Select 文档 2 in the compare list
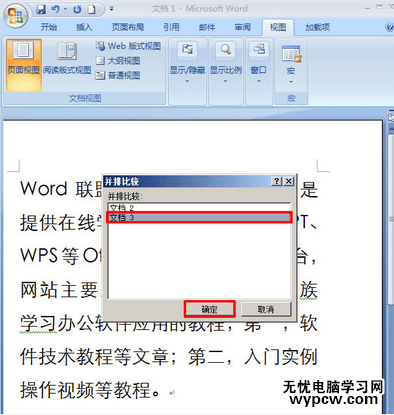The image size is (394, 415). pyautogui.click(x=199, y=208)
